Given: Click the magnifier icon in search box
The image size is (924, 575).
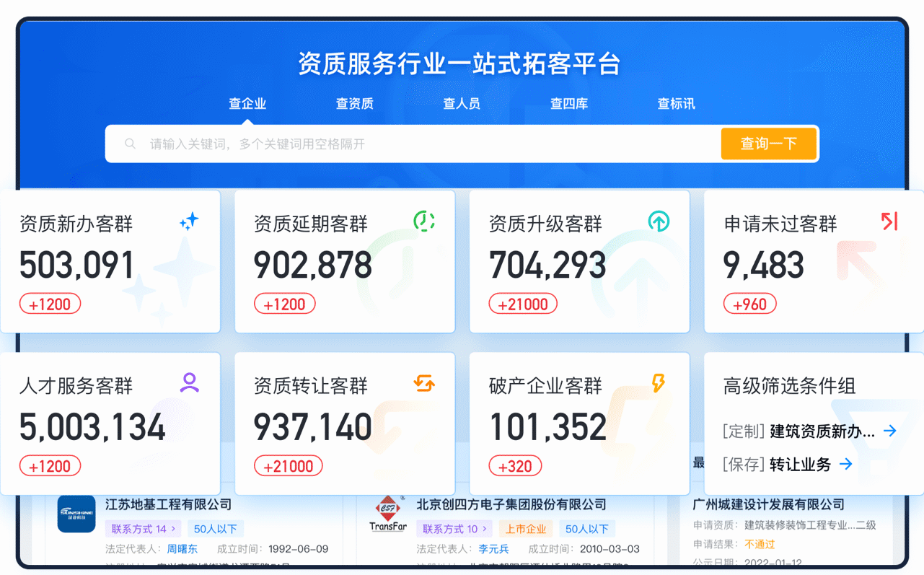Looking at the screenshot, I should point(131,144).
